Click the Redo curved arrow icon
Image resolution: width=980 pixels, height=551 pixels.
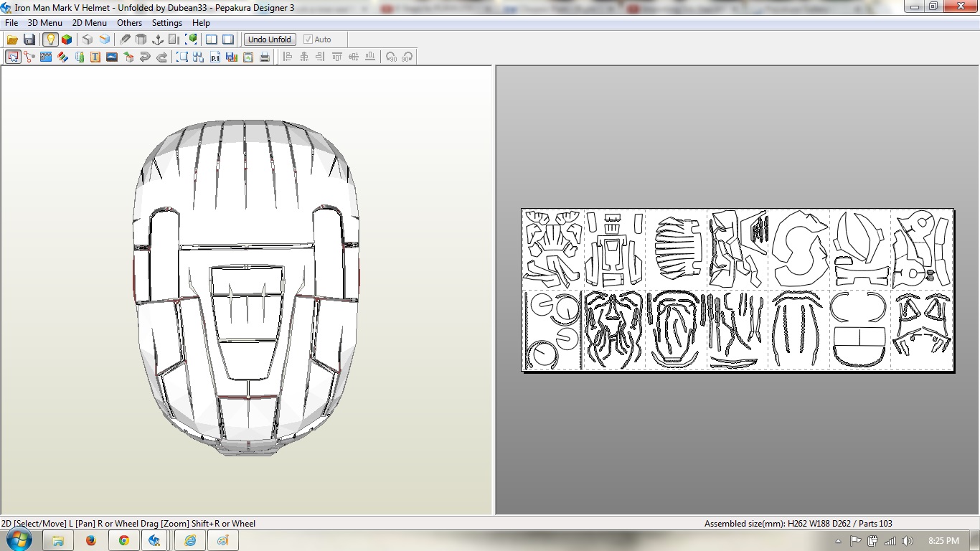(161, 57)
